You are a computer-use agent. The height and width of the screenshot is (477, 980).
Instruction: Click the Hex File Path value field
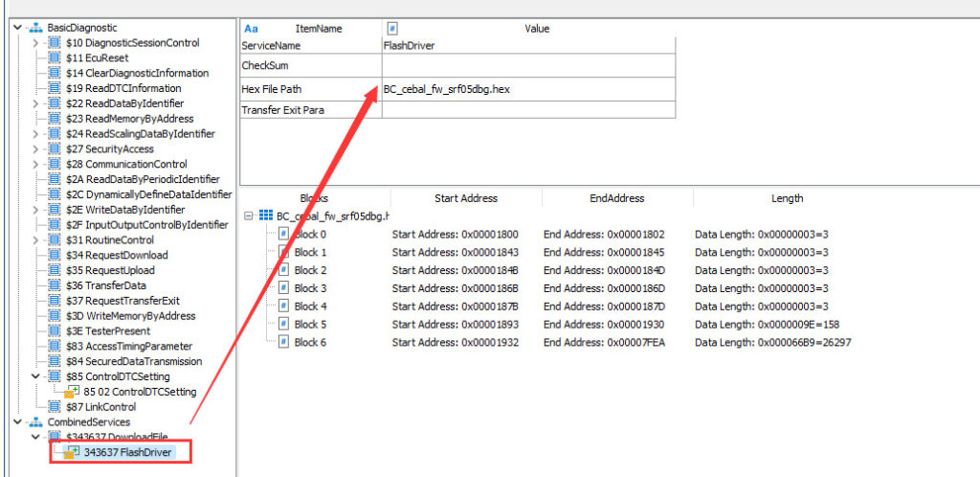527,89
